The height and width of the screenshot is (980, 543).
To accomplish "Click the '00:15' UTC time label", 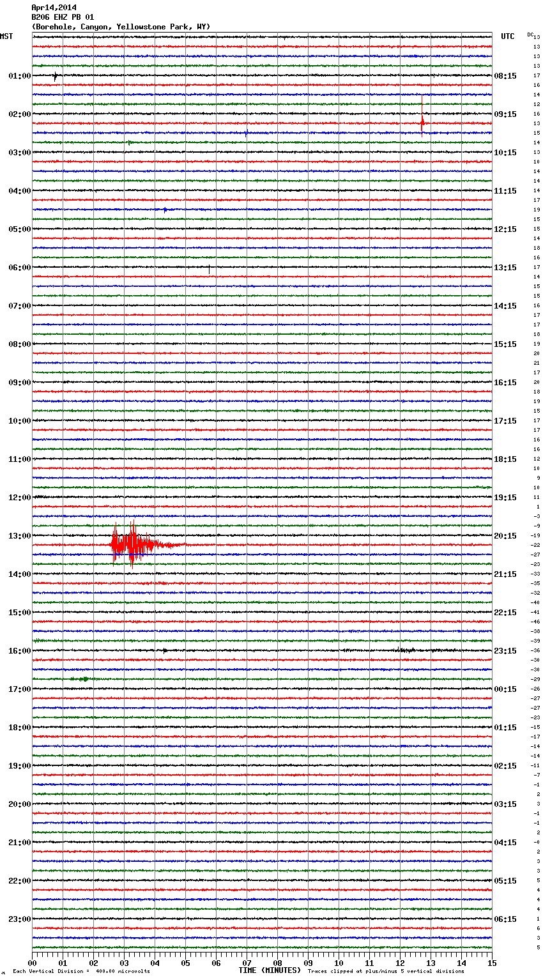I will 505,689.
